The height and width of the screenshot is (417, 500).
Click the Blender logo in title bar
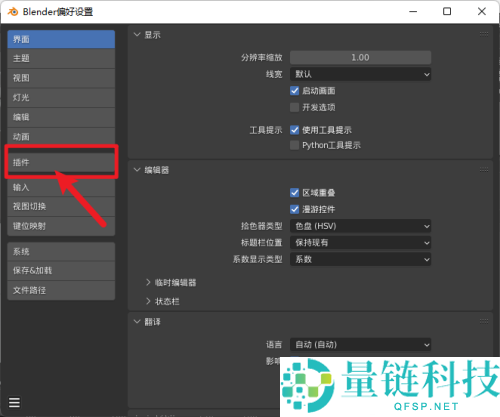pyautogui.click(x=13, y=12)
